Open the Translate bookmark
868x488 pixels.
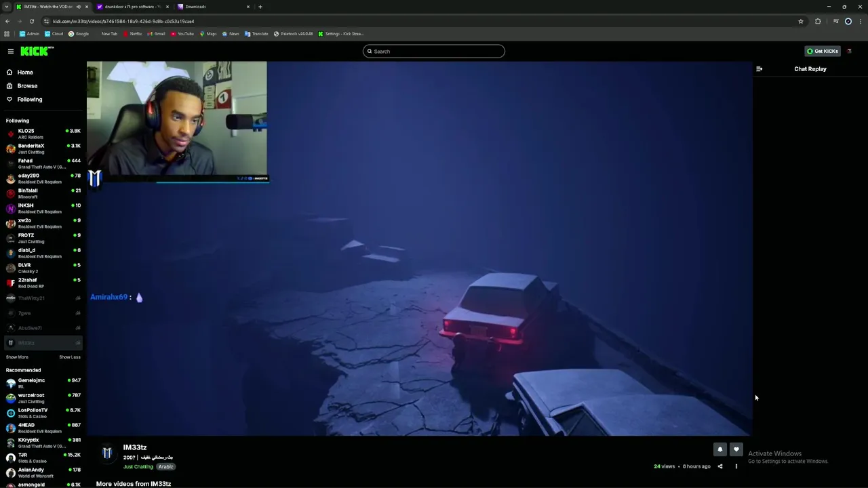(256, 34)
